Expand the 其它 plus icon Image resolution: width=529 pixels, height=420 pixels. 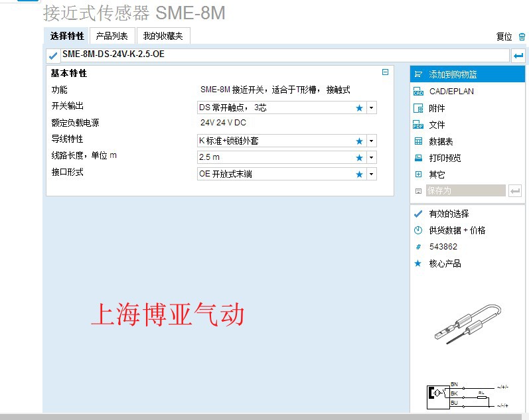pyautogui.click(x=418, y=175)
